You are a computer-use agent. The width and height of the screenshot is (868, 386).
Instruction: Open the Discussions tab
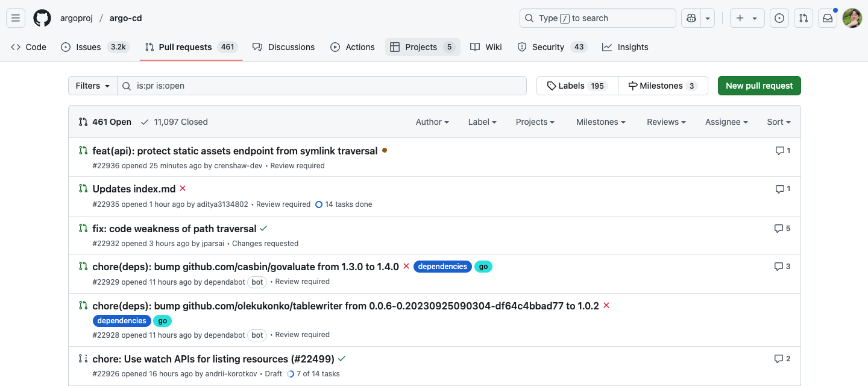[284, 47]
